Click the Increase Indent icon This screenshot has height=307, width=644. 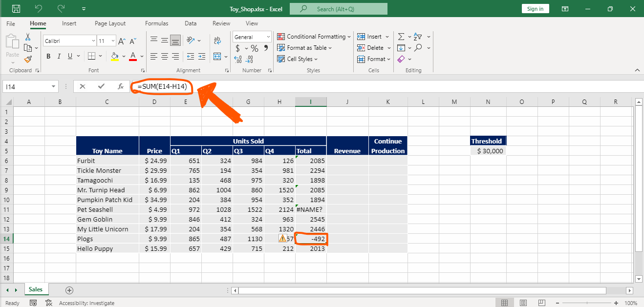tap(202, 56)
